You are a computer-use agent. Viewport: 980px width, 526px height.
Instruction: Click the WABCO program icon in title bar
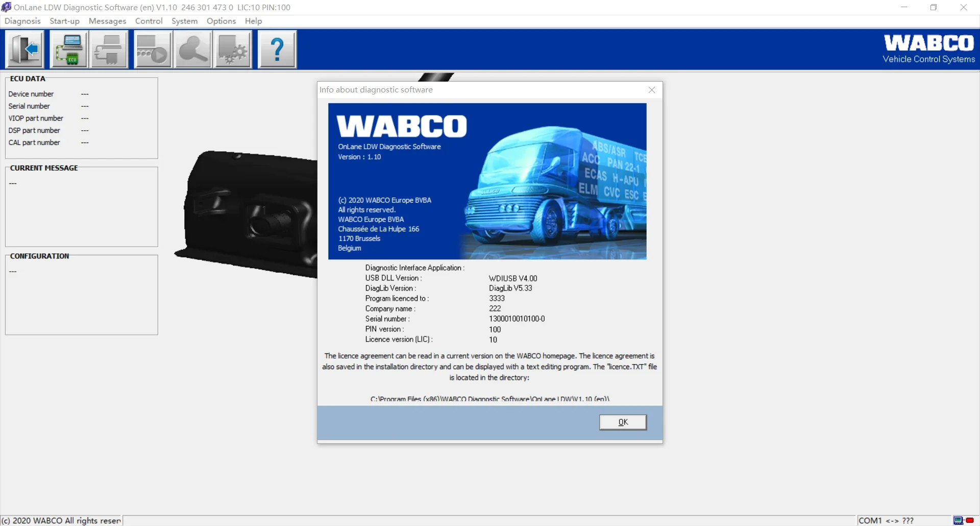tap(6, 7)
